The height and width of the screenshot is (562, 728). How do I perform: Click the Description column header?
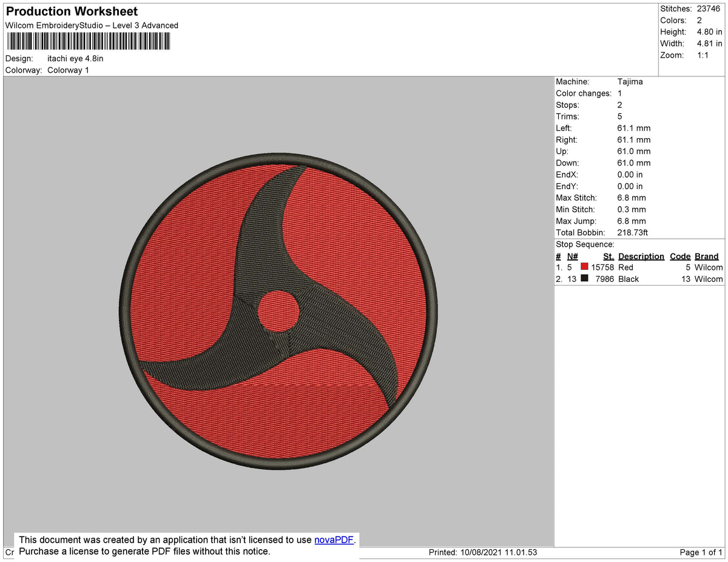pos(641,256)
